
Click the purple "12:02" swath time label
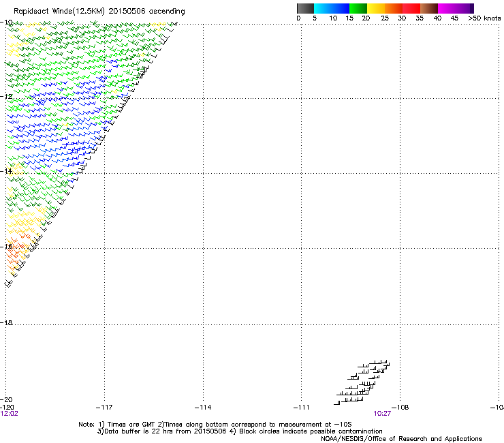tap(10, 414)
